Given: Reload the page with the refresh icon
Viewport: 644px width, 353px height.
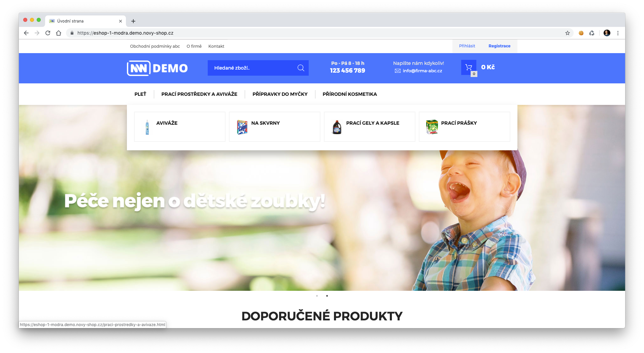Looking at the screenshot, I should [48, 33].
